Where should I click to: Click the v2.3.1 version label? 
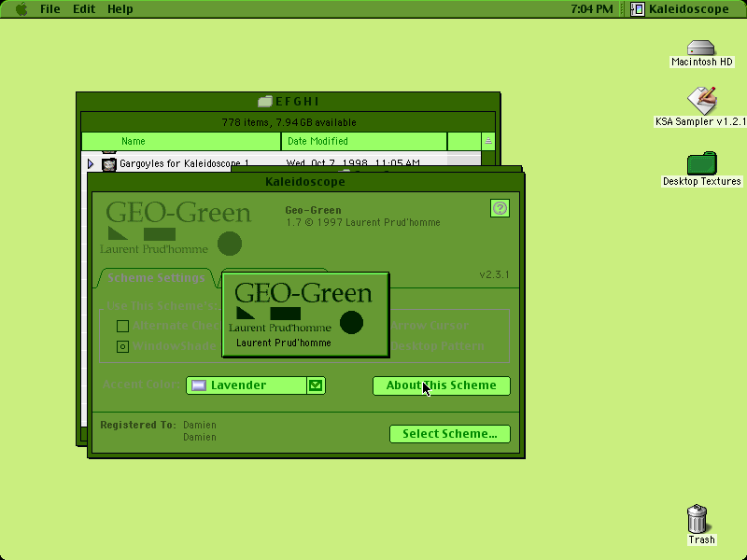point(494,274)
